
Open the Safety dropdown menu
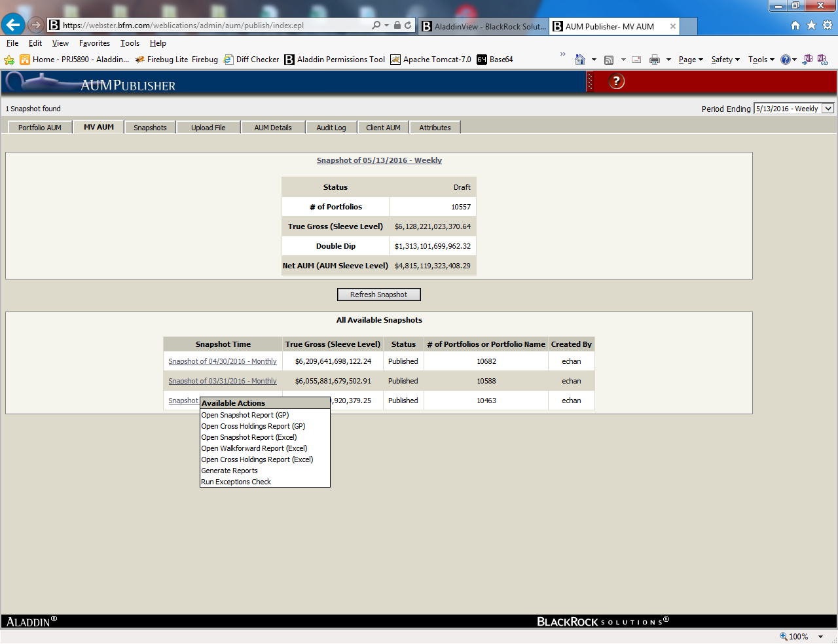[725, 60]
